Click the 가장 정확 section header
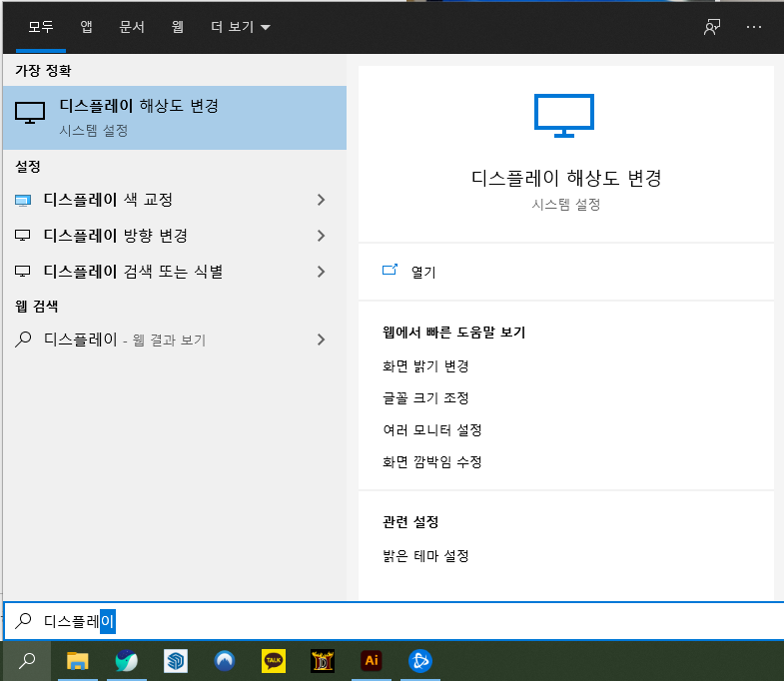The image size is (784, 681). coord(43,71)
